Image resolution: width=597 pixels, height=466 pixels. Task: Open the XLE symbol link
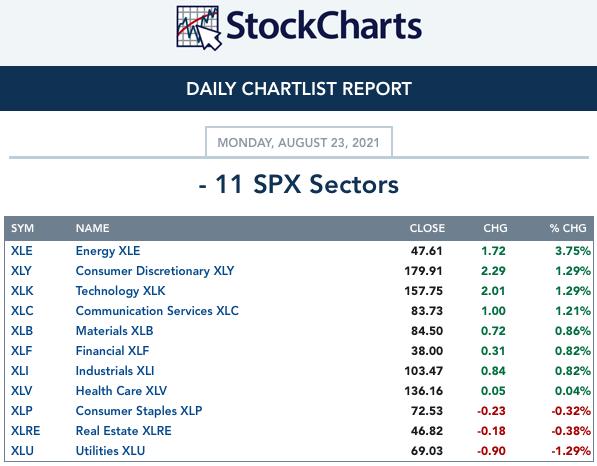(x=22, y=251)
